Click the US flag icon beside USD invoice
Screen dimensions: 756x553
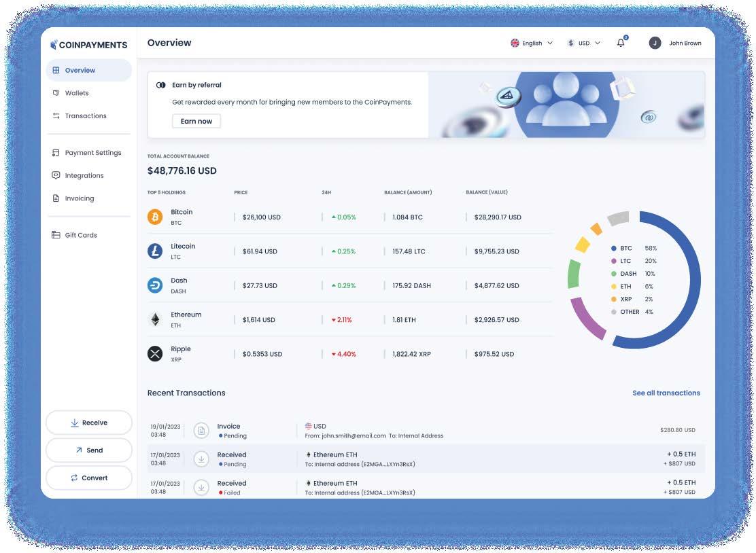pos(308,427)
